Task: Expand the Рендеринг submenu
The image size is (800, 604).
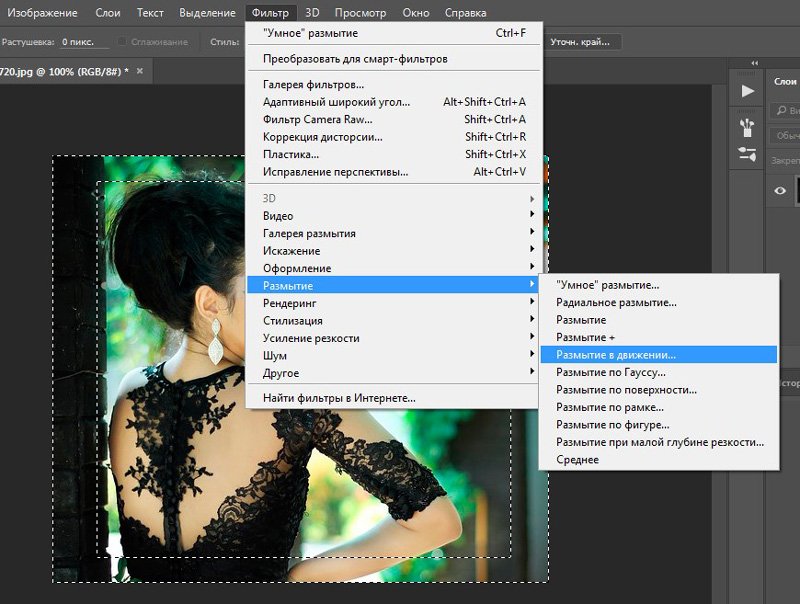Action: (290, 303)
